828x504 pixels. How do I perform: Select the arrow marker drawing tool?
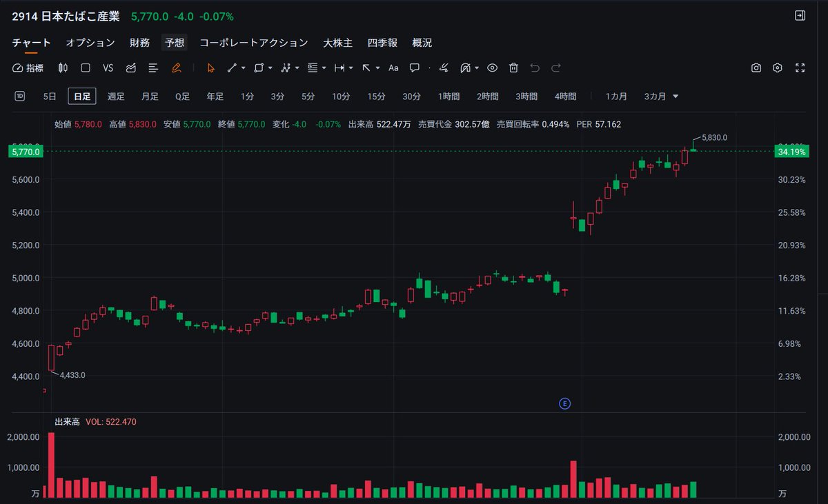[x=366, y=68]
